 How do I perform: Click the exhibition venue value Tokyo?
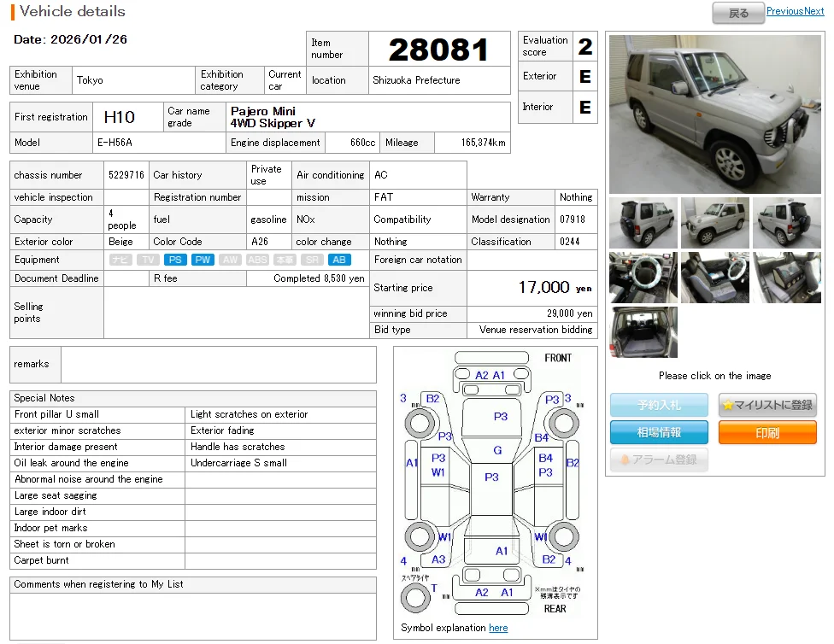(x=90, y=80)
